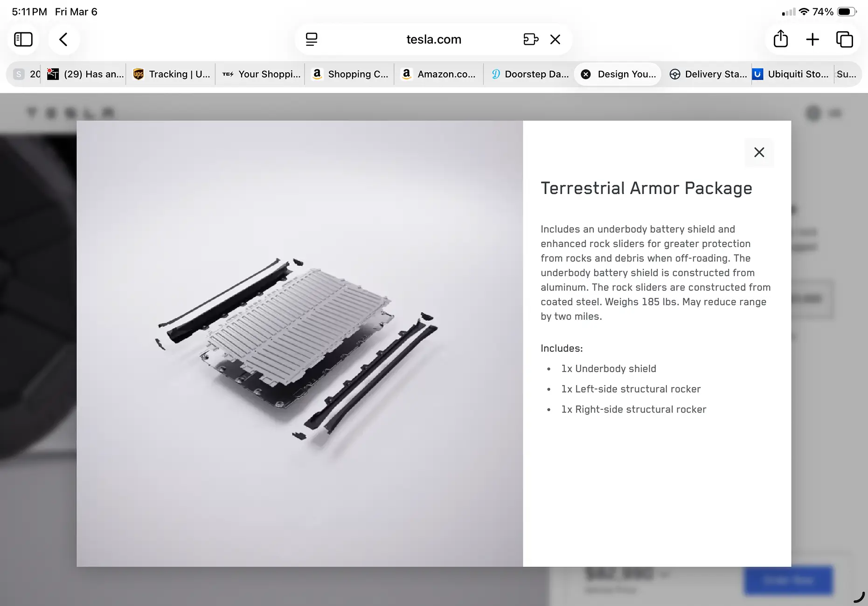Open the Share sheet
Viewport: 868px width, 606px height.
(x=781, y=39)
